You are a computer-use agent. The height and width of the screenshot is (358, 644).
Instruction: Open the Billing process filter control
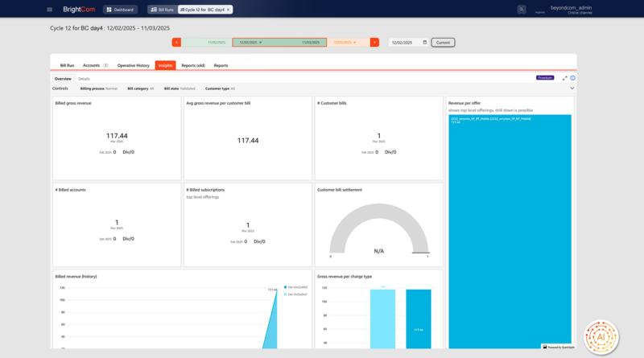pyautogui.click(x=98, y=88)
